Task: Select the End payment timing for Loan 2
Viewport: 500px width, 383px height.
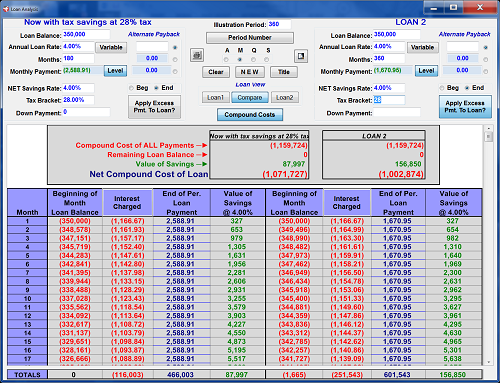Action: coord(467,88)
